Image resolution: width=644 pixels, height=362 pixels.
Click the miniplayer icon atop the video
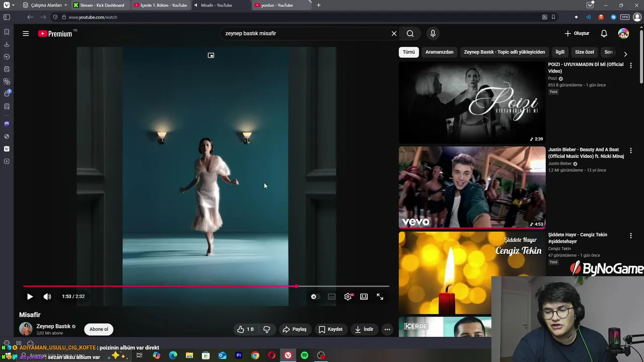211,55
